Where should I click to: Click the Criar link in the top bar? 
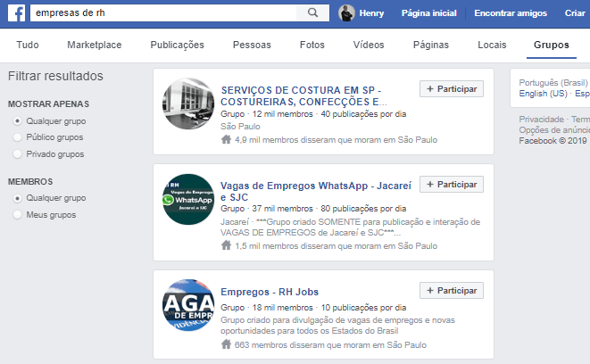575,13
